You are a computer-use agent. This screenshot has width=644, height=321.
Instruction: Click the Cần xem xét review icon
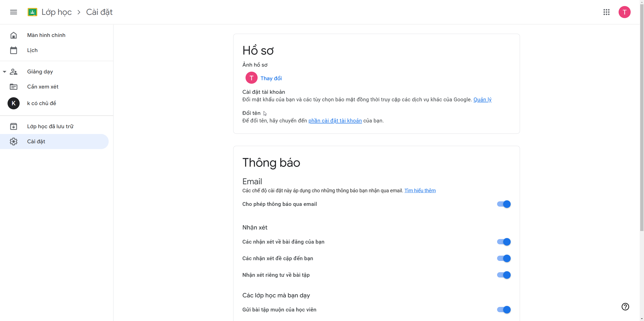(x=14, y=87)
